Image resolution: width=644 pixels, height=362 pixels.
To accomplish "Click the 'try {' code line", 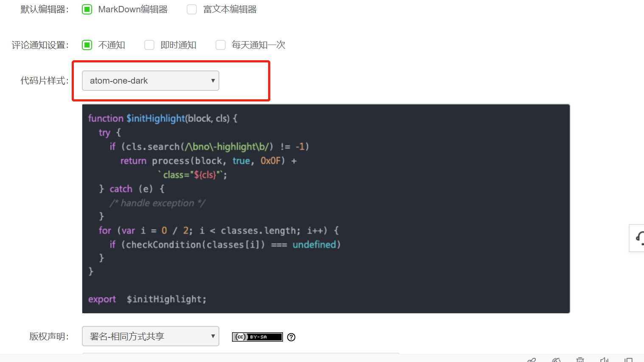I will [109, 132].
